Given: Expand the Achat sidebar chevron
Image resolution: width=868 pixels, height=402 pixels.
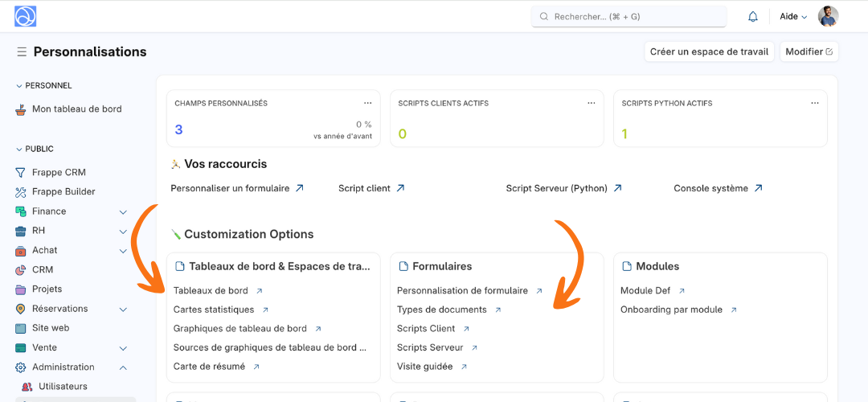Looking at the screenshot, I should 124,251.
